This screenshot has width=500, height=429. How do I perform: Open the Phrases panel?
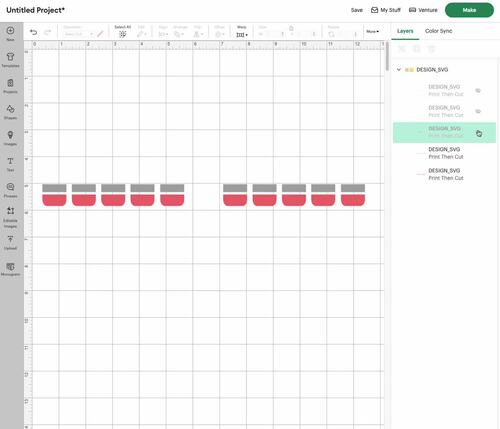[x=10, y=190]
